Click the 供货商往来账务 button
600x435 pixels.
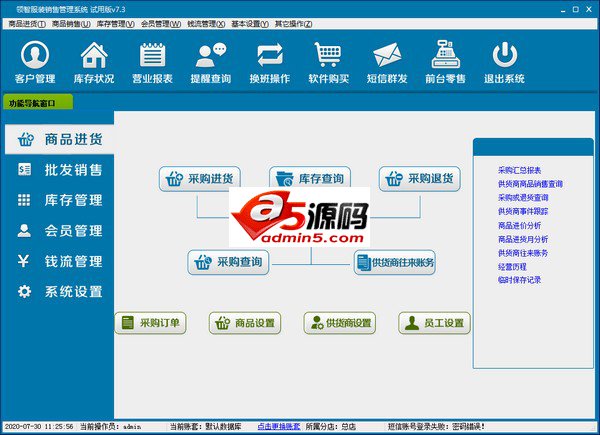[x=395, y=262]
